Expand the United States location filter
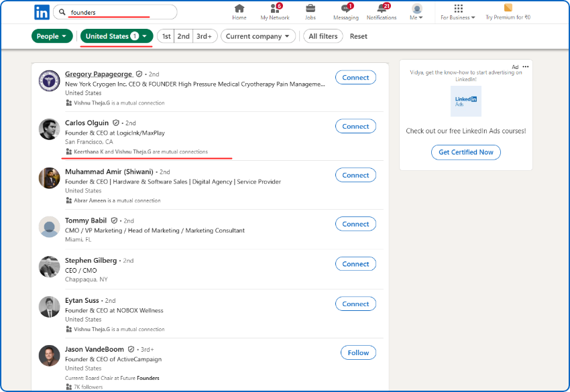 click(117, 36)
